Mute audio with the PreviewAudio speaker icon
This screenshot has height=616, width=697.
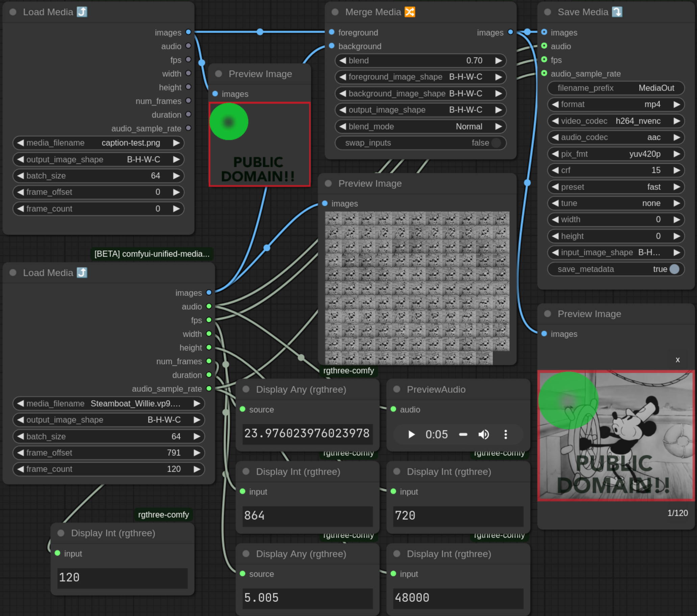pos(484,434)
